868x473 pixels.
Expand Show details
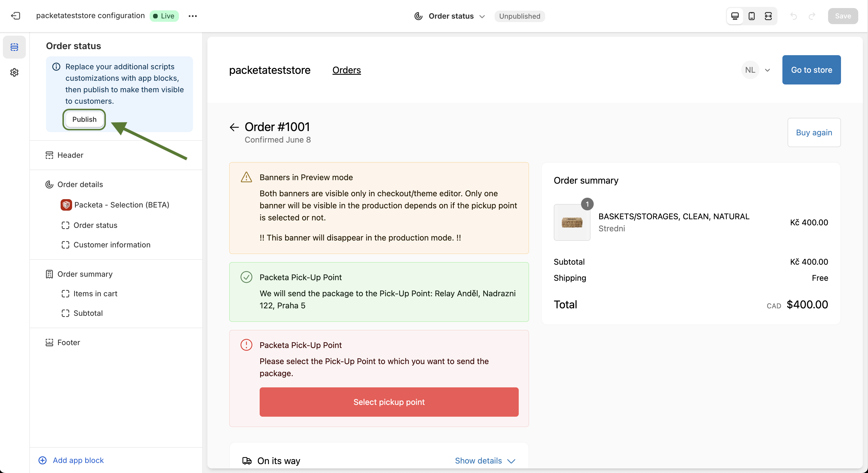[485, 461]
